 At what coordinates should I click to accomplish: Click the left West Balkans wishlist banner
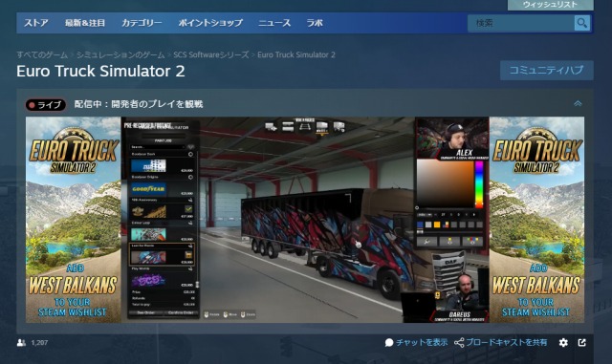[74, 220]
